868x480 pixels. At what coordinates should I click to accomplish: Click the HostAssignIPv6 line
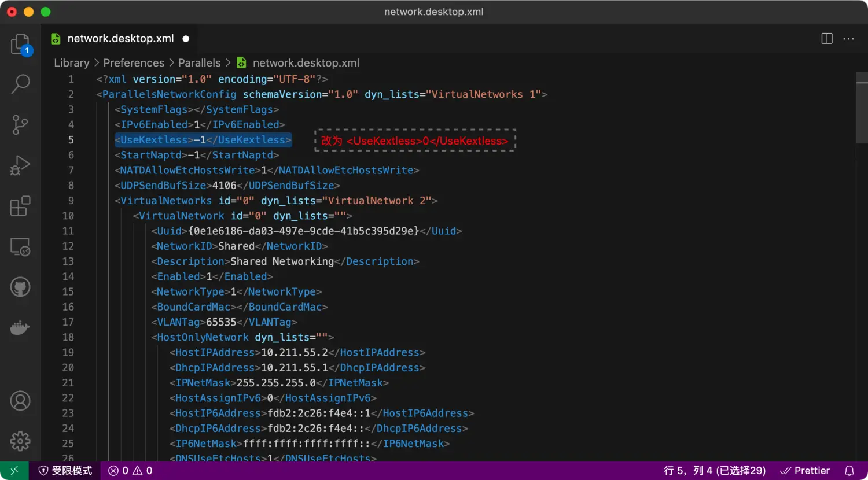[273, 398]
